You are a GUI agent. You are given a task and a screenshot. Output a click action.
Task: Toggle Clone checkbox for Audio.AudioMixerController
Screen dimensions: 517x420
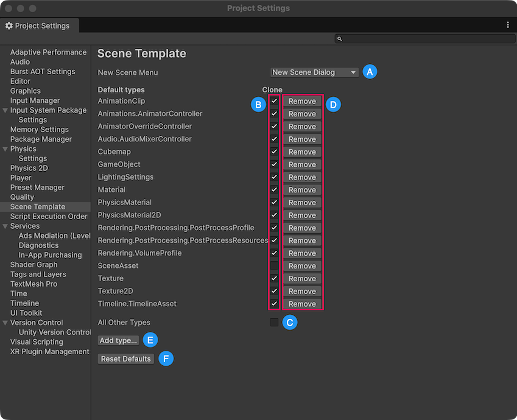pyautogui.click(x=274, y=139)
